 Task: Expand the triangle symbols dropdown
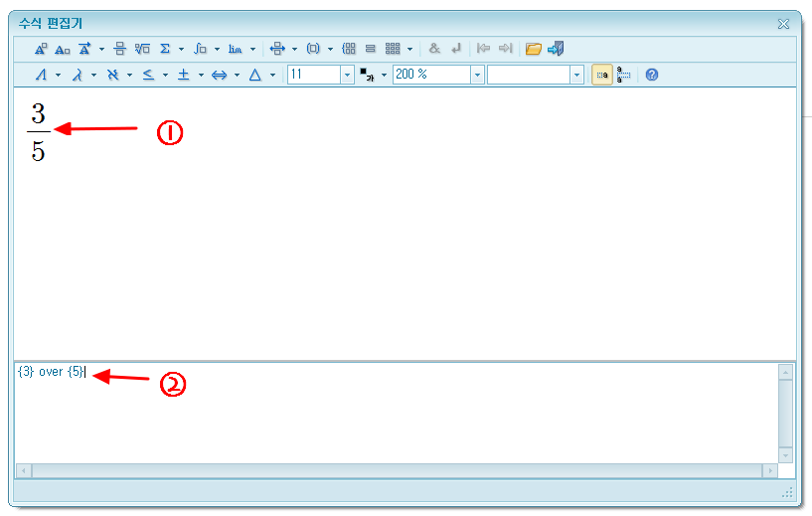(x=272, y=76)
